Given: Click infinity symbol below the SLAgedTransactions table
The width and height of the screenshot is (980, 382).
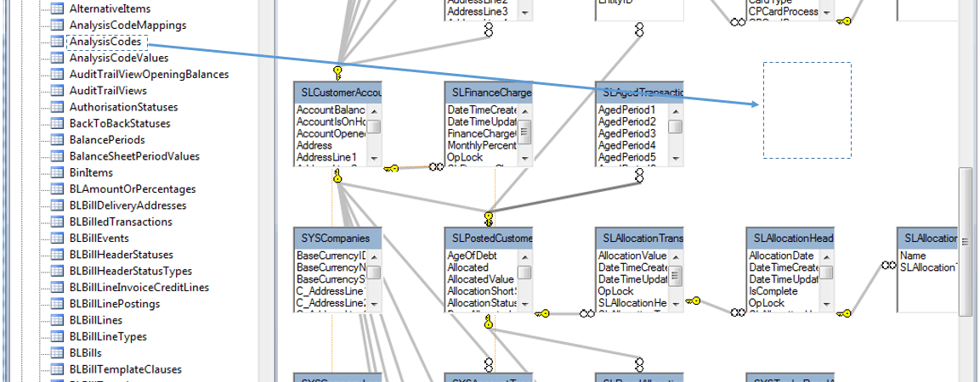Looking at the screenshot, I should 639,176.
